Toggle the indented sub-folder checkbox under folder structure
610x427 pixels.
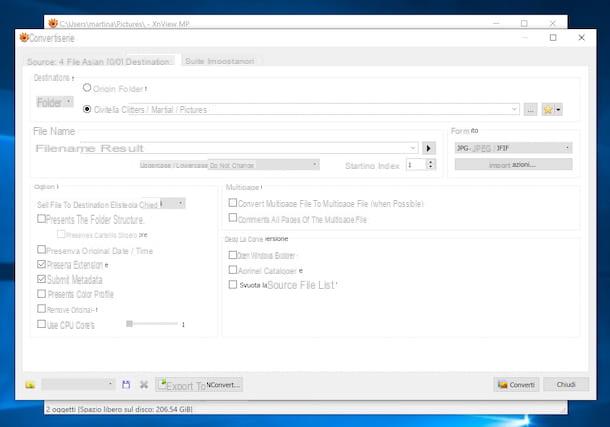[61, 234]
